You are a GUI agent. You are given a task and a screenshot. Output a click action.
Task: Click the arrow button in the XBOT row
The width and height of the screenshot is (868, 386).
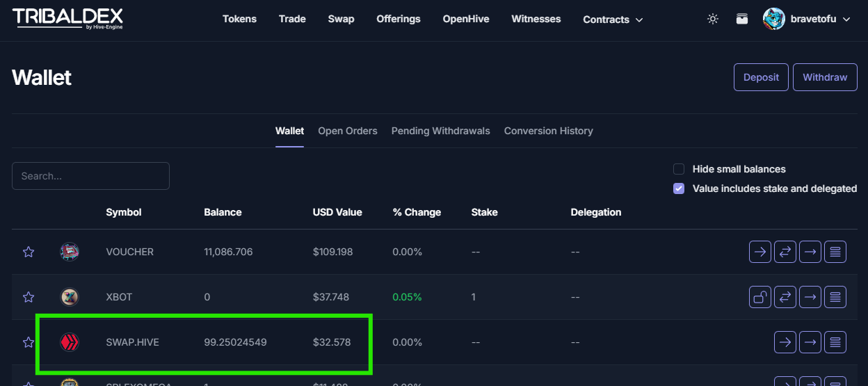[x=810, y=297]
